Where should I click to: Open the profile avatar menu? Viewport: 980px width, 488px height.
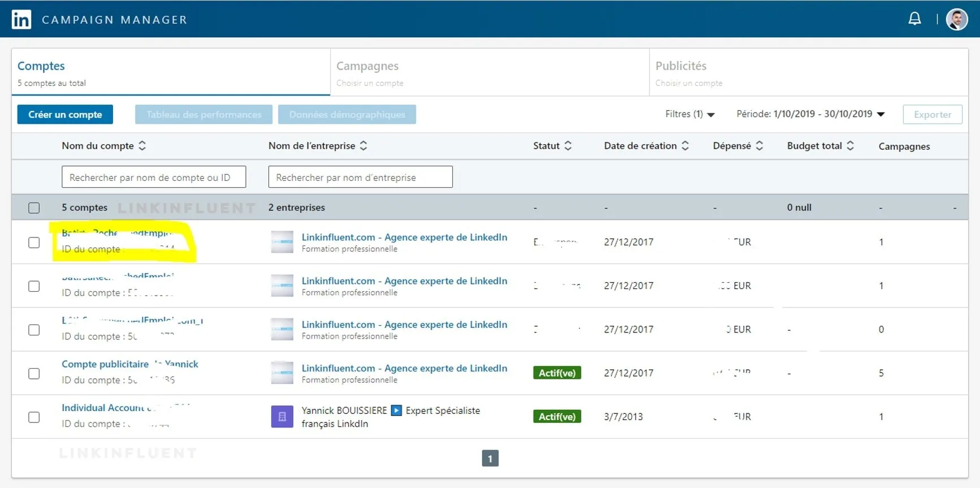tap(957, 19)
